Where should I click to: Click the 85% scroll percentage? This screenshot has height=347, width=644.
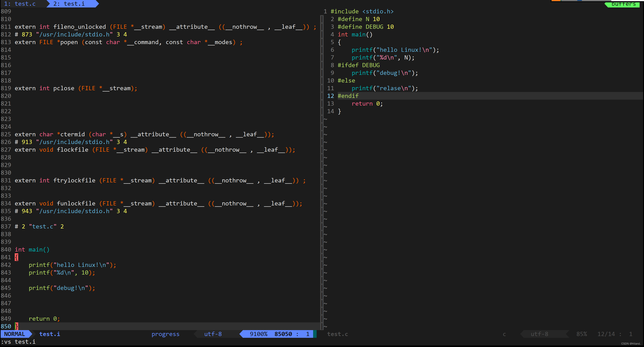[x=581, y=334]
